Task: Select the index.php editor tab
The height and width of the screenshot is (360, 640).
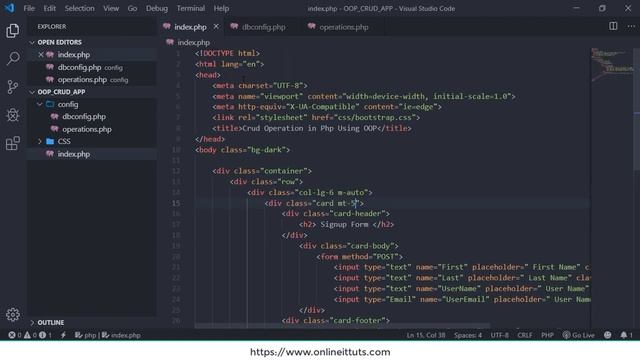Action: coord(190,27)
